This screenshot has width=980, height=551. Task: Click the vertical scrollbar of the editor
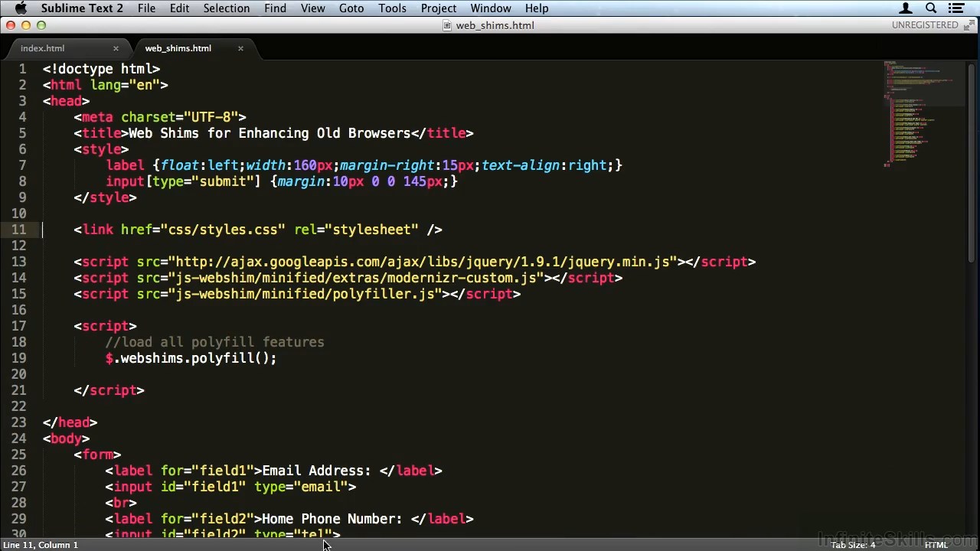pos(973,165)
